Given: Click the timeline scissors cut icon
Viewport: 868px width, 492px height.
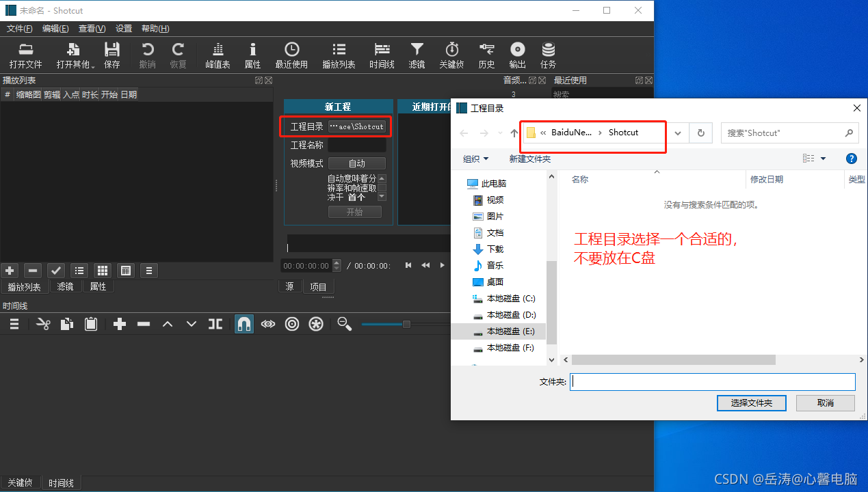Looking at the screenshot, I should coord(43,324).
